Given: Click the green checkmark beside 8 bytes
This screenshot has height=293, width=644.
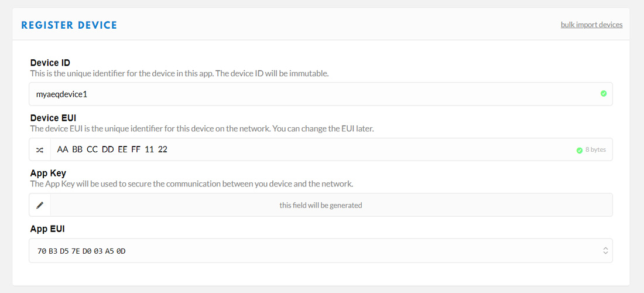Looking at the screenshot, I should pyautogui.click(x=579, y=150).
